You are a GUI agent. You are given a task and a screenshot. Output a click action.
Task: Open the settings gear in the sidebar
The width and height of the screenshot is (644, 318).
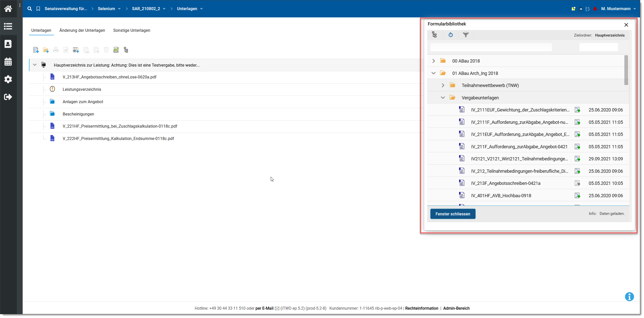[8, 79]
